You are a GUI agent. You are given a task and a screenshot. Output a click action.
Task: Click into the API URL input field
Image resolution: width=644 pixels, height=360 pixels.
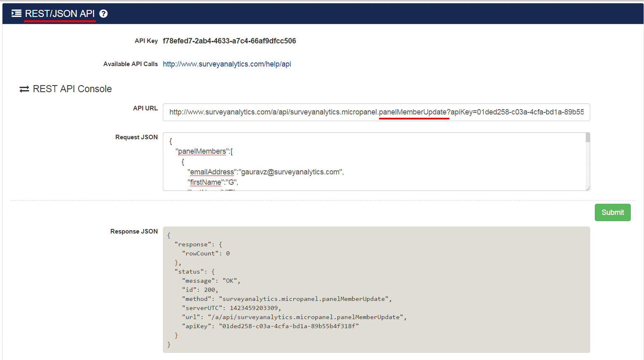376,112
